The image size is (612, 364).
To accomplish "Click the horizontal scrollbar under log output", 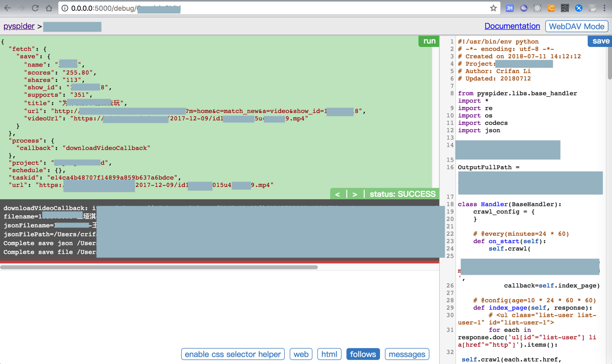I will pos(159,267).
